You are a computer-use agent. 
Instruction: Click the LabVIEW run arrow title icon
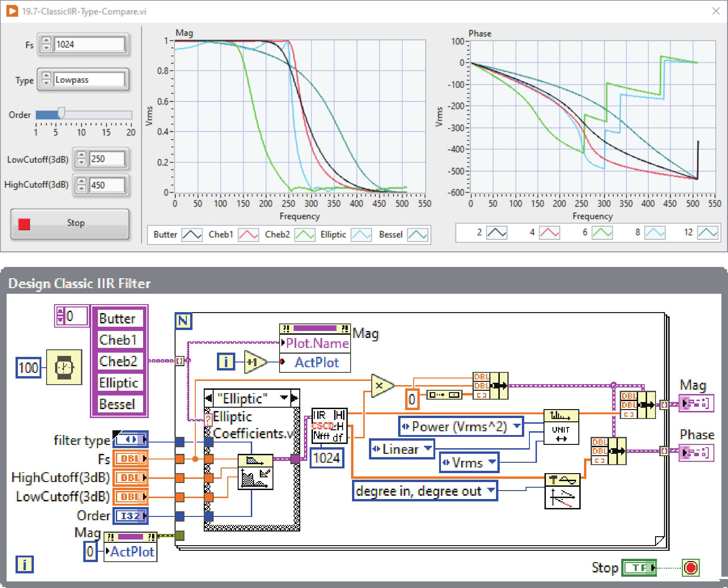pos(12,11)
